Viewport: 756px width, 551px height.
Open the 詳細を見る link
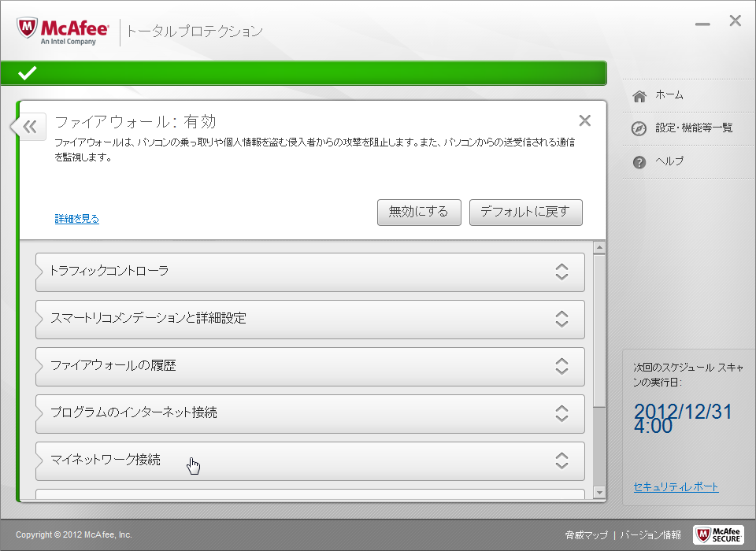(77, 219)
